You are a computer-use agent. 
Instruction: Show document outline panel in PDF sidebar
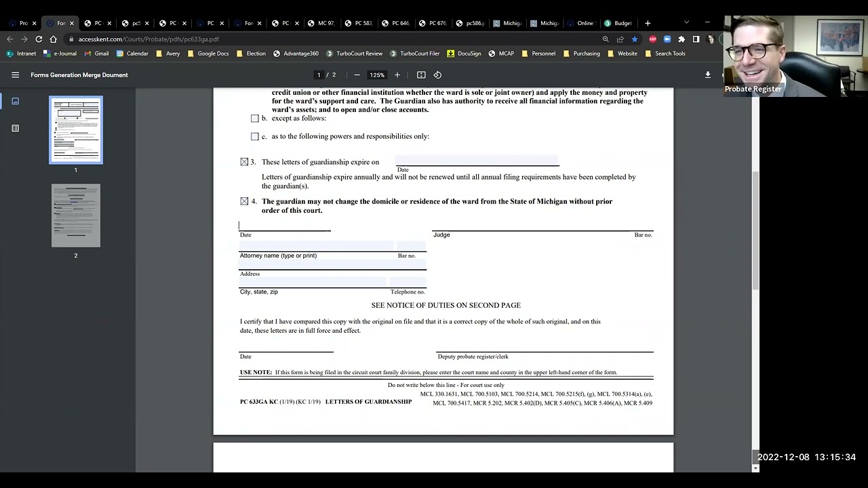15,128
